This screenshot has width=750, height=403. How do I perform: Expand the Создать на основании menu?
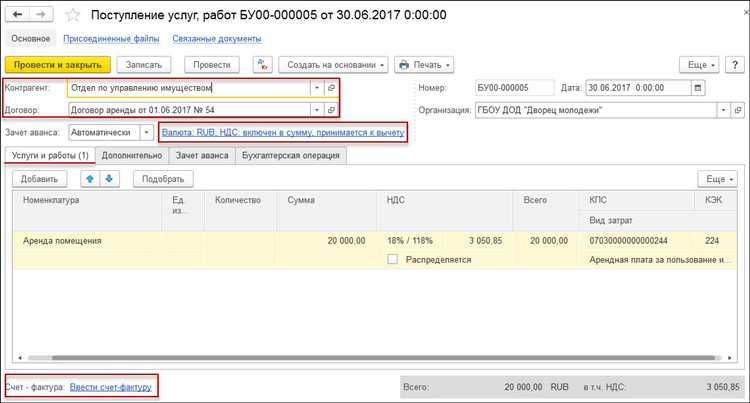333,65
